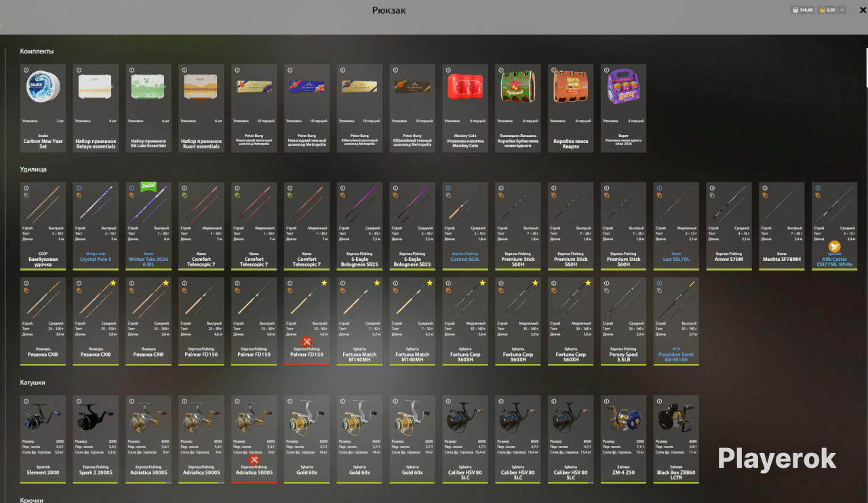This screenshot has height=503, width=868.
Task: Click the orange badge on Alfa Caster CM77ML White
Action: click(x=834, y=247)
